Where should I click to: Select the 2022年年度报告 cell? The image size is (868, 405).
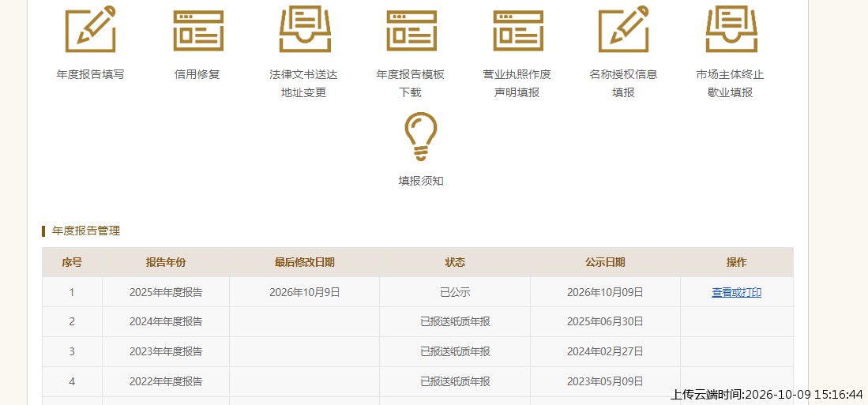(166, 382)
